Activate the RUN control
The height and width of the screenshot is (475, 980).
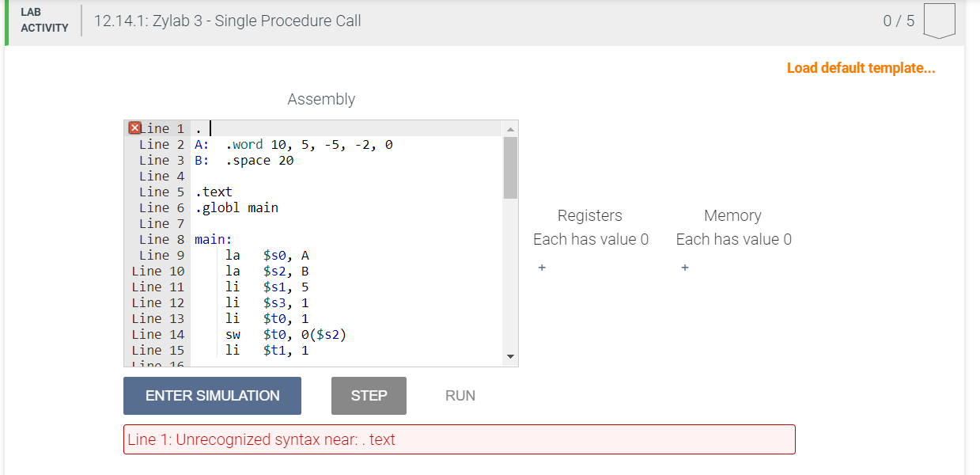[x=460, y=396]
